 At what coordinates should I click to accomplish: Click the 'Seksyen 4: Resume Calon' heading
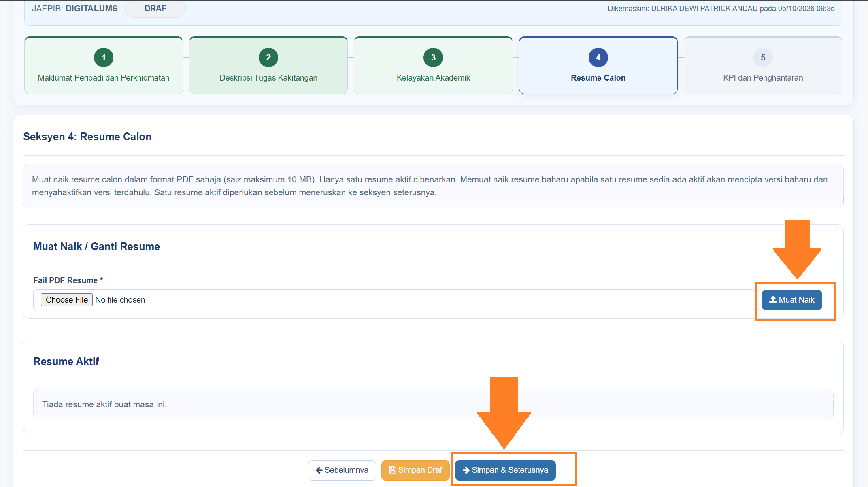(x=87, y=137)
